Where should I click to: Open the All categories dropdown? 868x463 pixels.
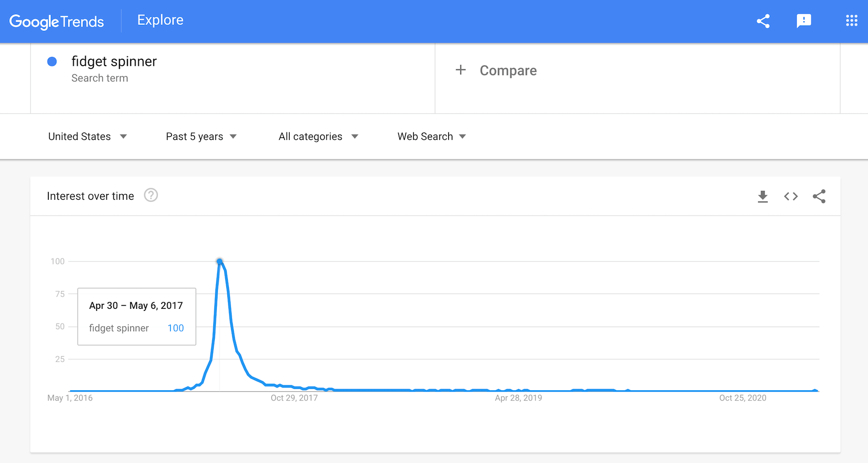(x=318, y=136)
